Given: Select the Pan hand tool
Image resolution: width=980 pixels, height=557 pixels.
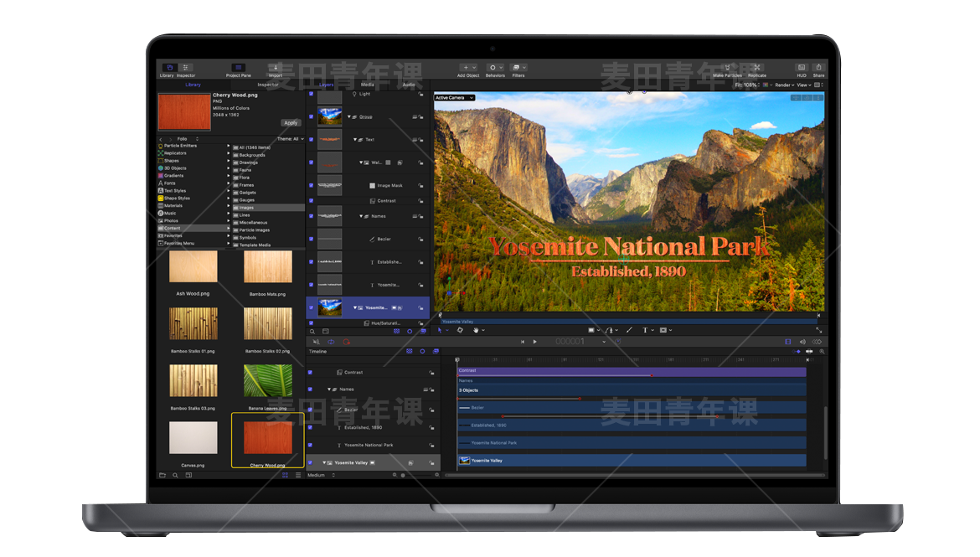Looking at the screenshot, I should click(476, 330).
